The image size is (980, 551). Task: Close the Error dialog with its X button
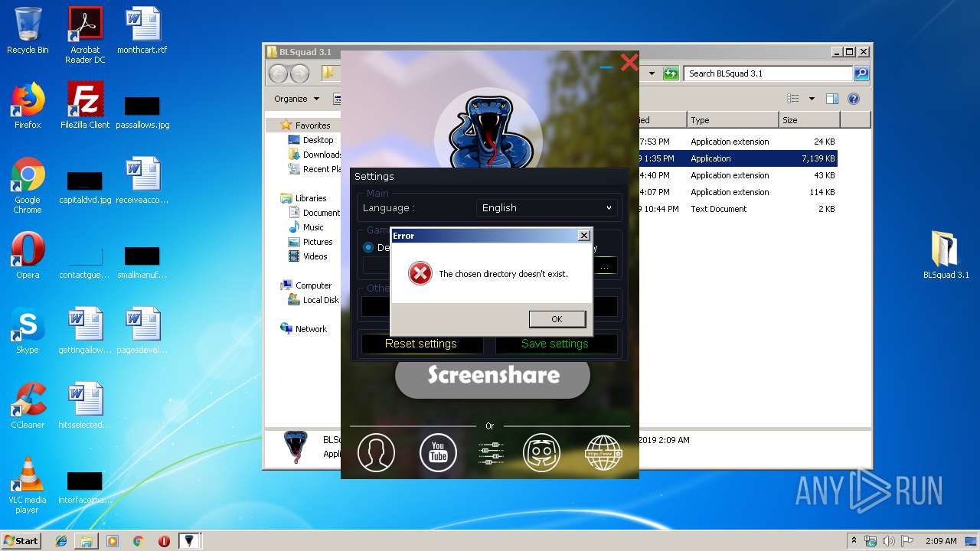tap(583, 236)
